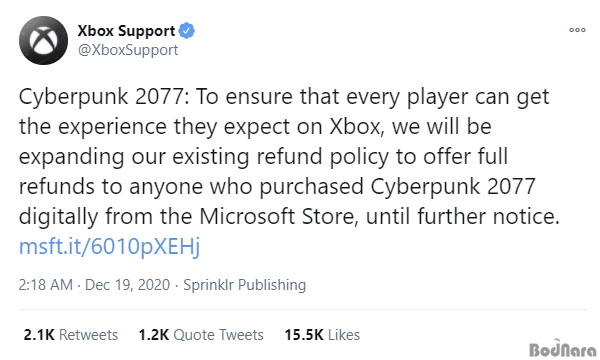Click the Xbox Support profile avatar
Image resolution: width=600 pixels, height=360 pixels.
coord(44,40)
